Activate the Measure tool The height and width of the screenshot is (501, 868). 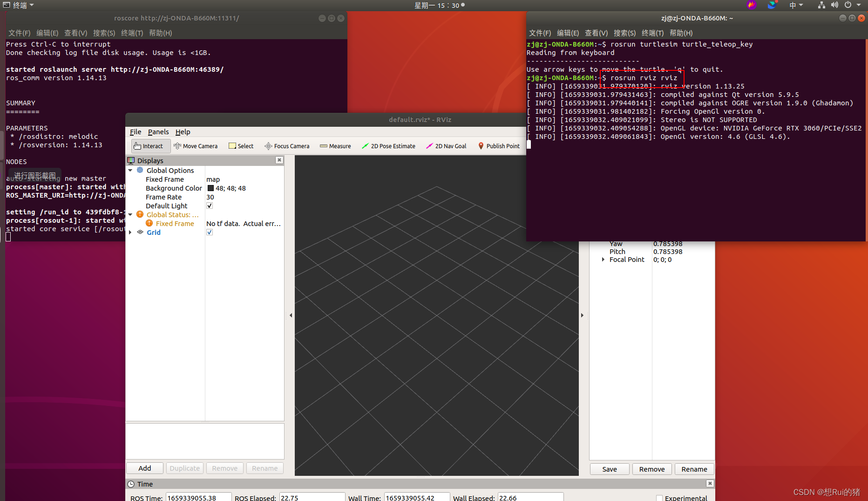point(335,146)
